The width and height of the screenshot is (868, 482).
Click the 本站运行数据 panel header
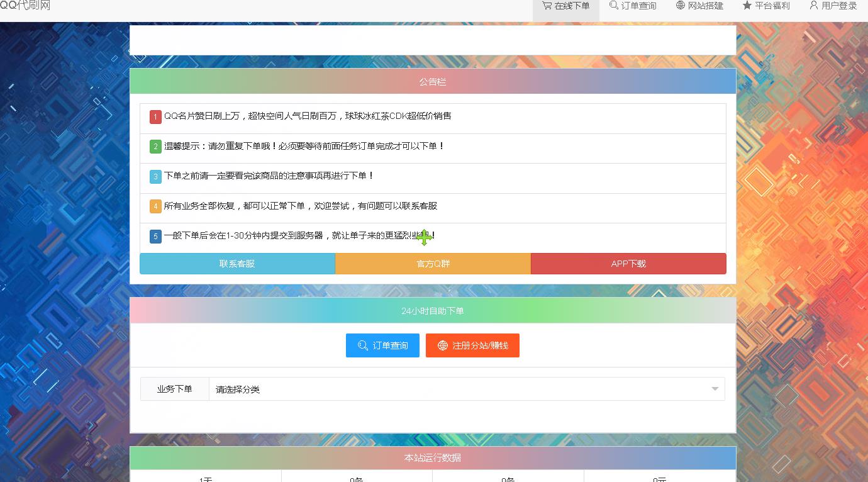click(x=433, y=457)
